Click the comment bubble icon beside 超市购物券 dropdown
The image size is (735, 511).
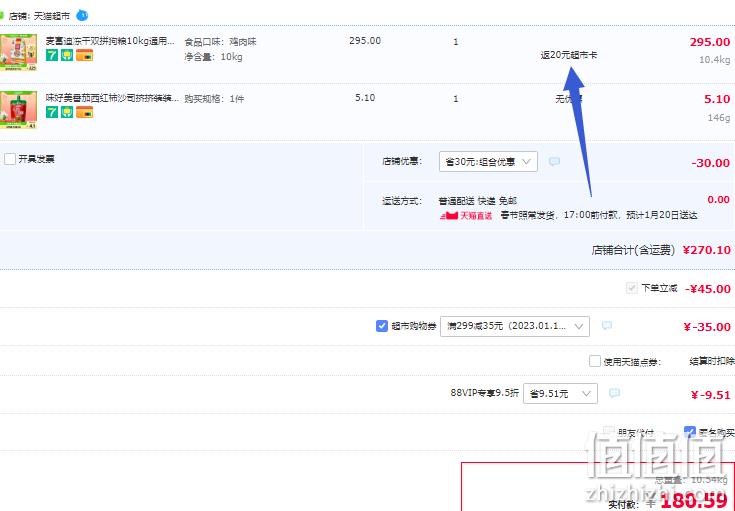(x=607, y=325)
